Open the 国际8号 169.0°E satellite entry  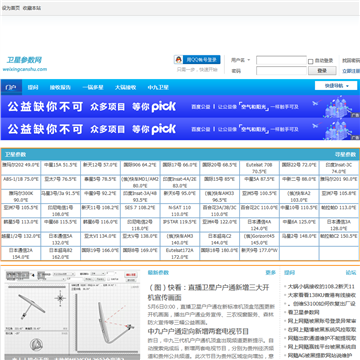click(140, 250)
